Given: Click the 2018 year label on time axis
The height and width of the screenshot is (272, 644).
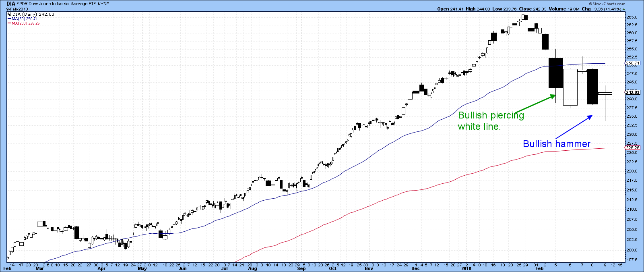Looking at the screenshot, I should pos(466,268).
